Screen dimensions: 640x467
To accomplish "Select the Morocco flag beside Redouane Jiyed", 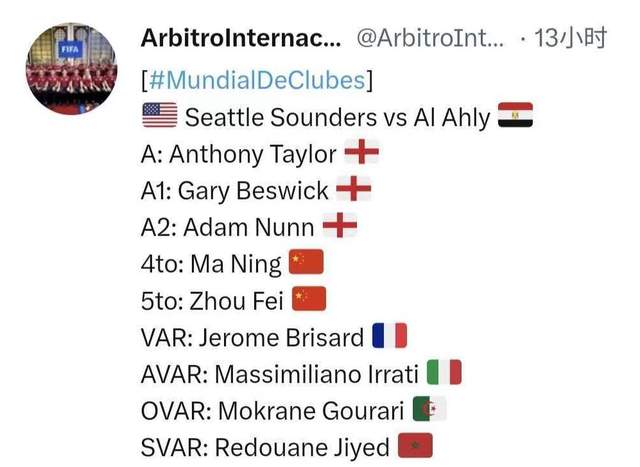I will pyautogui.click(x=415, y=445).
